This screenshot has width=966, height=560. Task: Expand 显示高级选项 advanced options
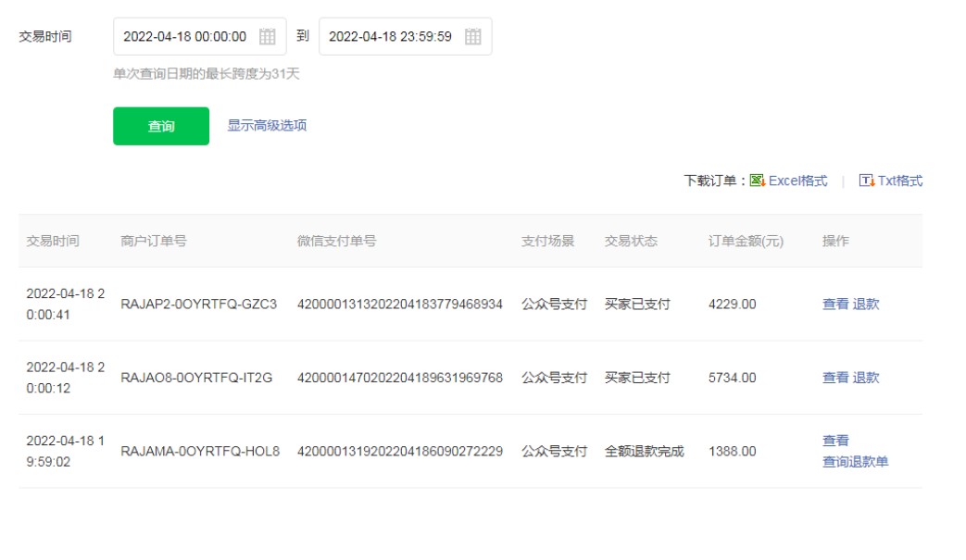click(268, 127)
